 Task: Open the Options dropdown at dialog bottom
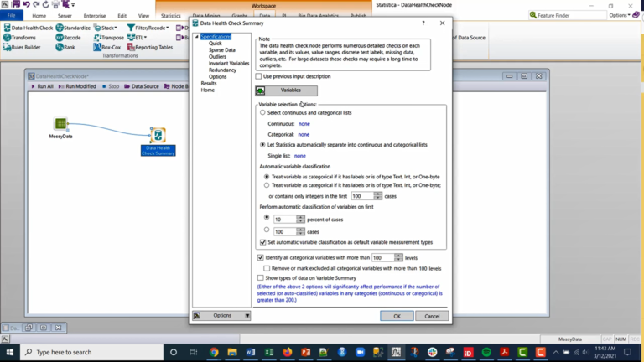[x=221, y=316]
